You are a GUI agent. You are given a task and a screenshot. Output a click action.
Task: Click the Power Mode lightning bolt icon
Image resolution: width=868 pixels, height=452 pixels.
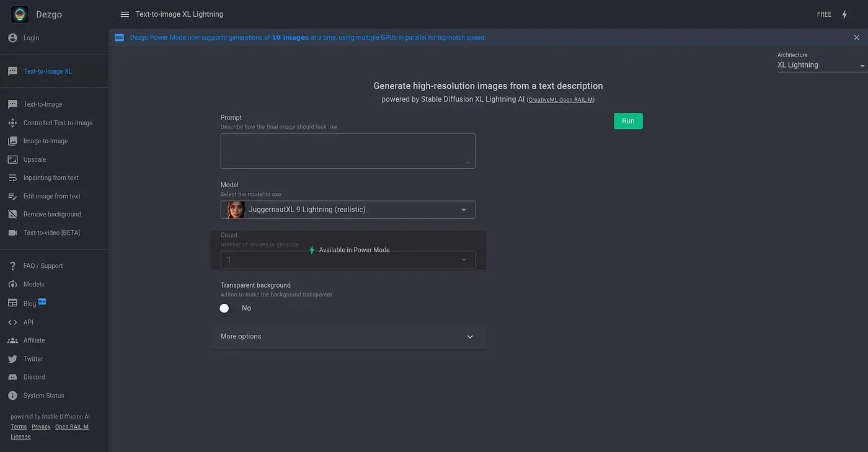(844, 14)
